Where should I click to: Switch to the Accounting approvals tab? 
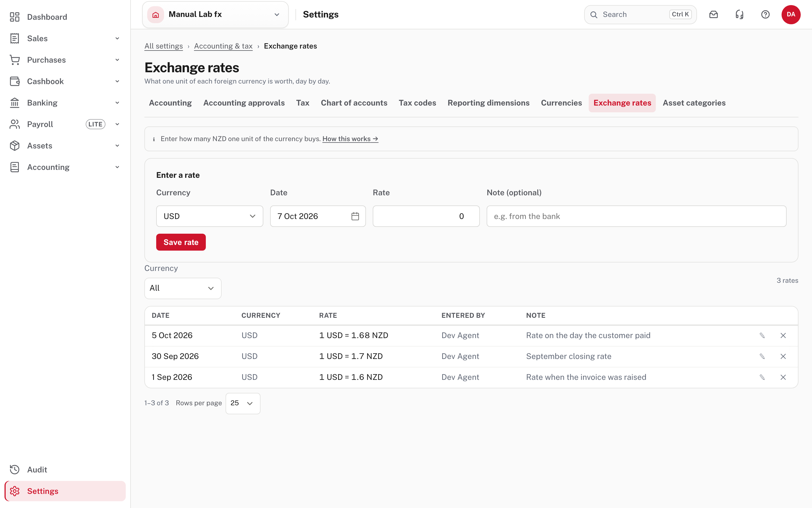point(244,103)
